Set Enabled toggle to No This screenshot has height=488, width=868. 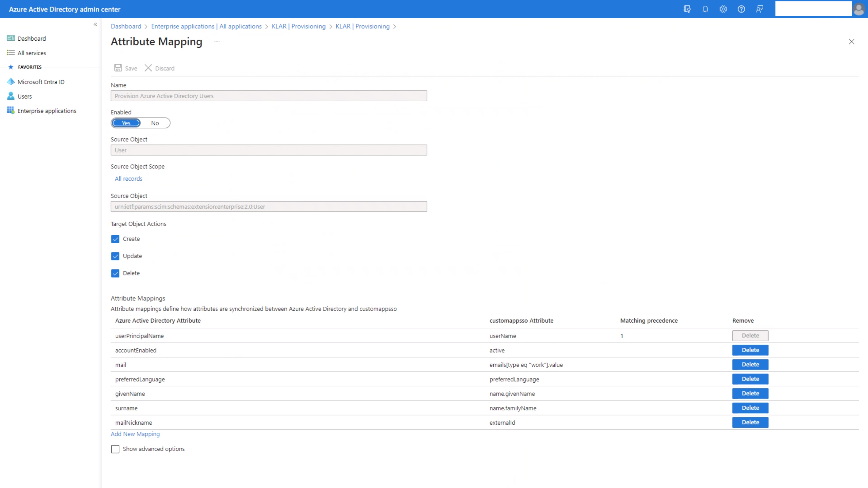point(155,123)
